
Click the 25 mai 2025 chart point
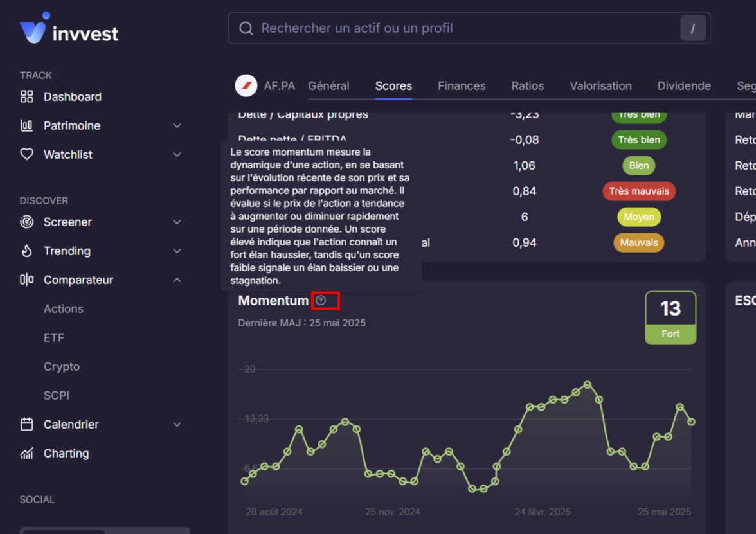tap(692, 422)
